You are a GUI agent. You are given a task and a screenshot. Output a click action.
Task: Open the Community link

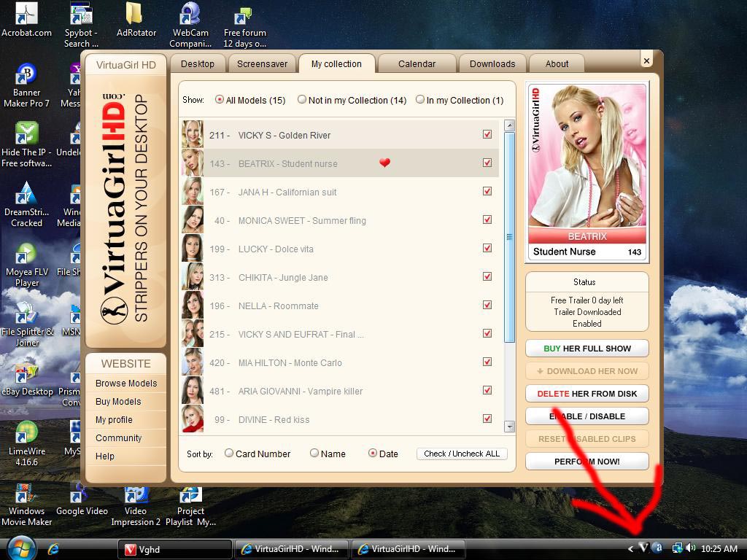119,437
